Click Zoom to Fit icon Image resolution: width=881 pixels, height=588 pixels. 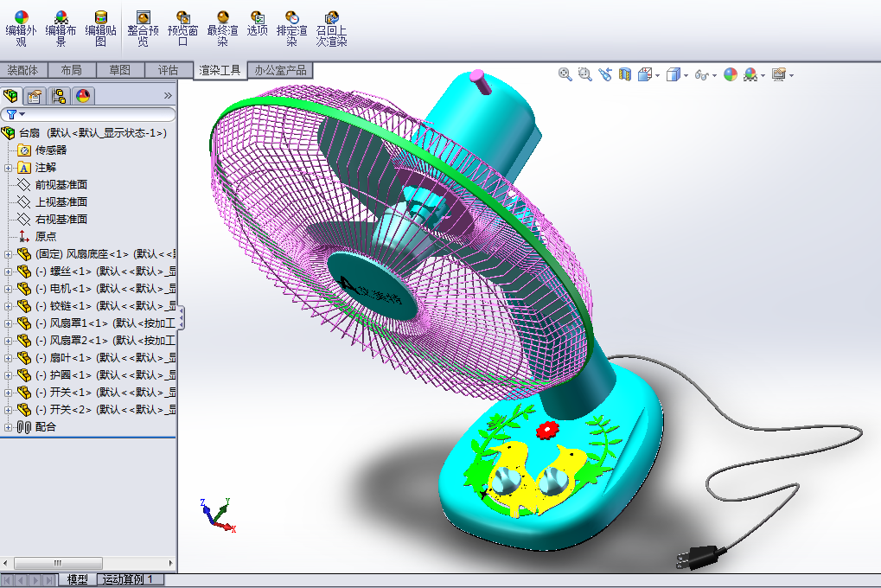pos(565,74)
